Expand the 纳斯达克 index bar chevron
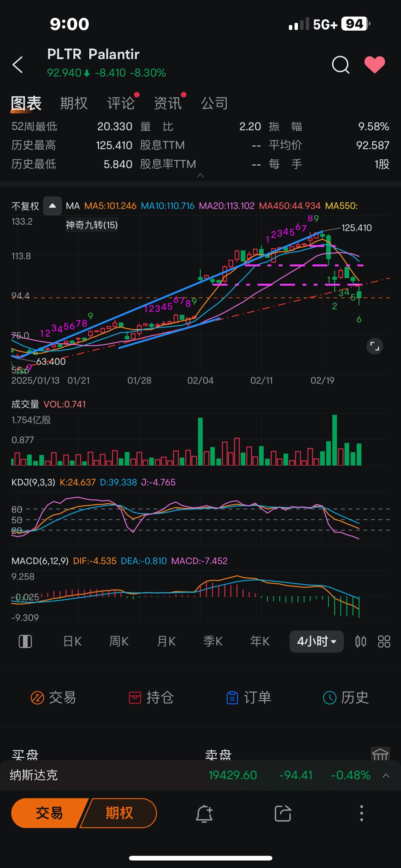 pyautogui.click(x=386, y=775)
